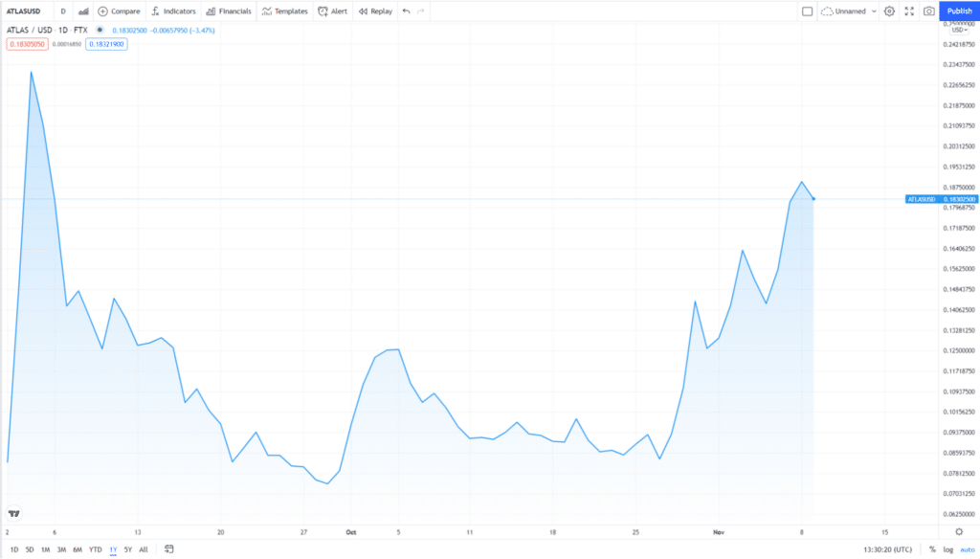Click the 0.00016850 spread value
This screenshot has width=980, height=559.
point(67,44)
